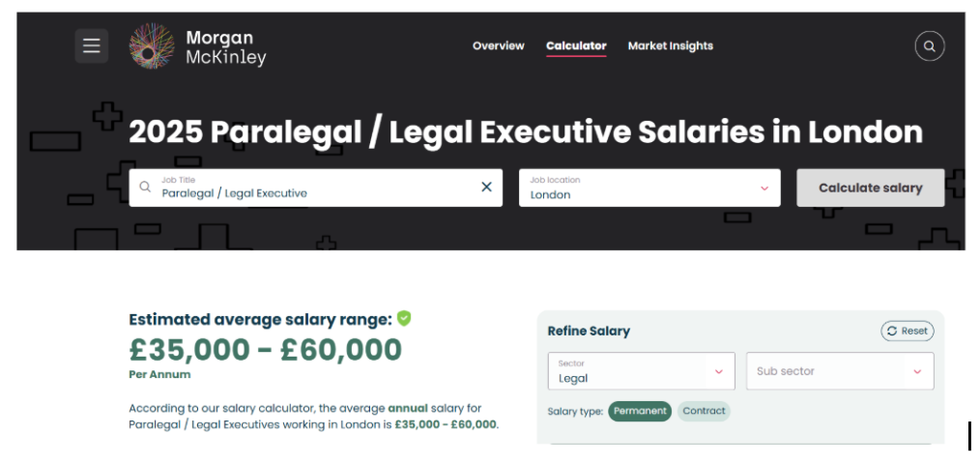980x464 pixels.
Task: Click the Reset refresh icon
Action: 891,331
